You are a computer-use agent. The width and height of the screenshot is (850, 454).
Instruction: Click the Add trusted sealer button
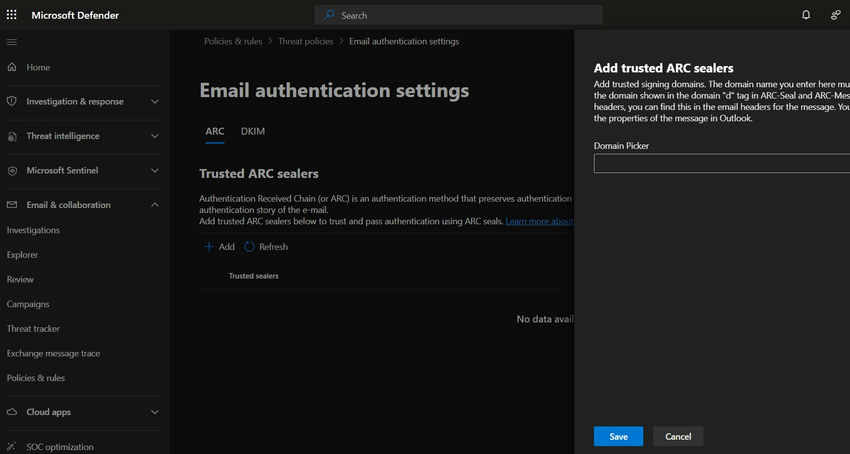(219, 246)
